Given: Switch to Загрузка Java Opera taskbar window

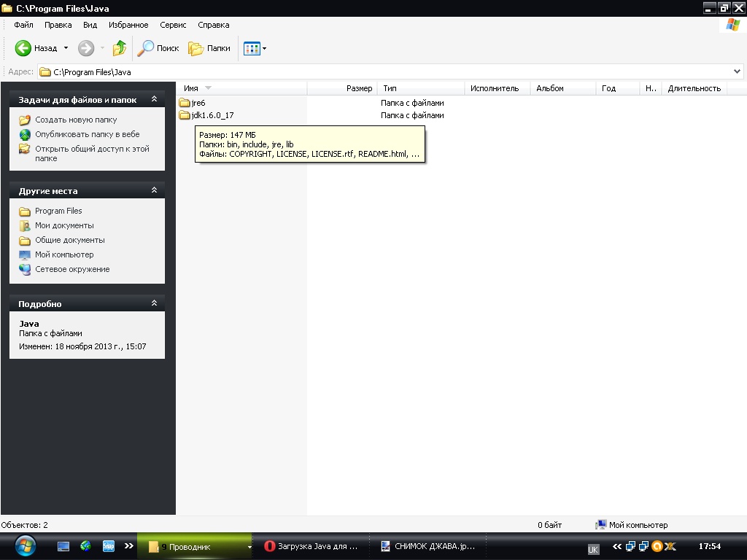Looking at the screenshot, I should 311,547.
